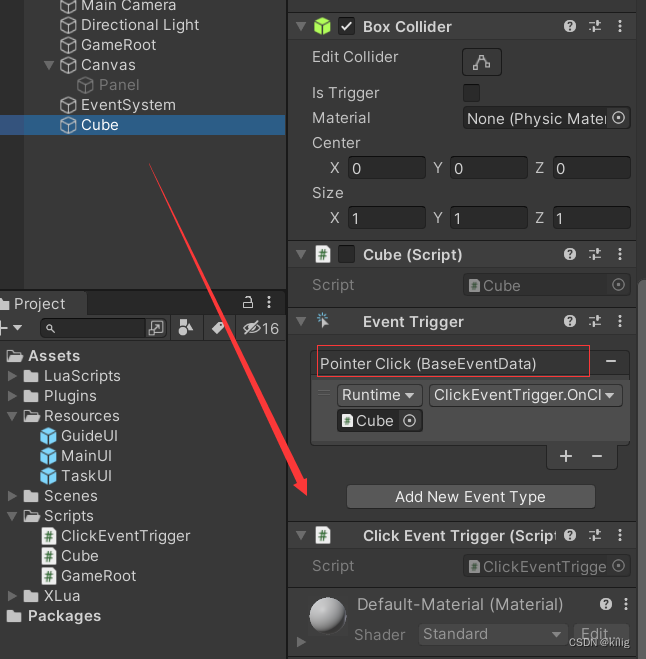Click the Center X input field
Viewport: 646px width, 659px height.
tap(386, 169)
